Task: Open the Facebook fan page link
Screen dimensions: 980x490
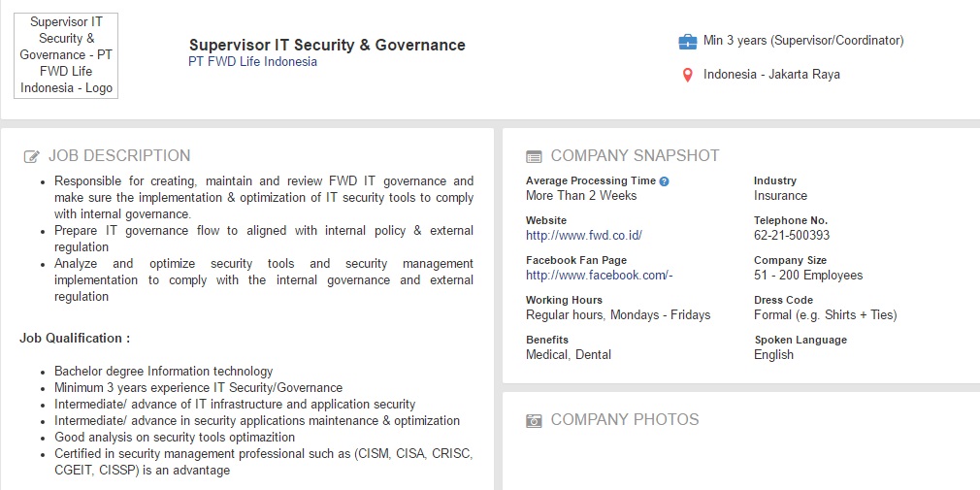Action: point(599,275)
